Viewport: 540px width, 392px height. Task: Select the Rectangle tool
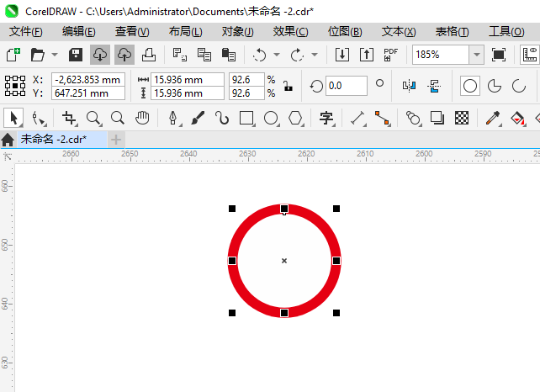(246, 118)
